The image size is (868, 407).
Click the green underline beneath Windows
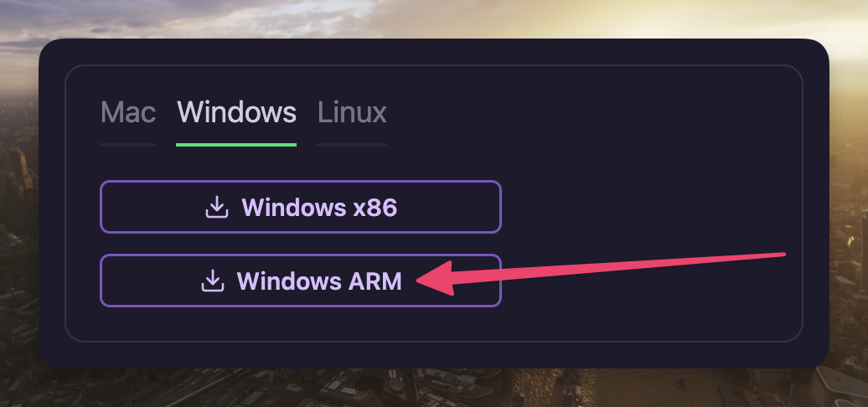click(x=236, y=145)
